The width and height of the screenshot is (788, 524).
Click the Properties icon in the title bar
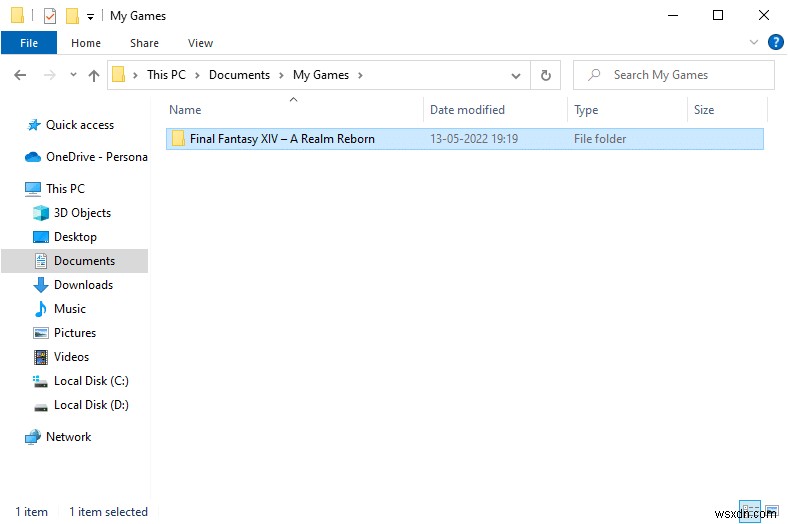tap(49, 16)
